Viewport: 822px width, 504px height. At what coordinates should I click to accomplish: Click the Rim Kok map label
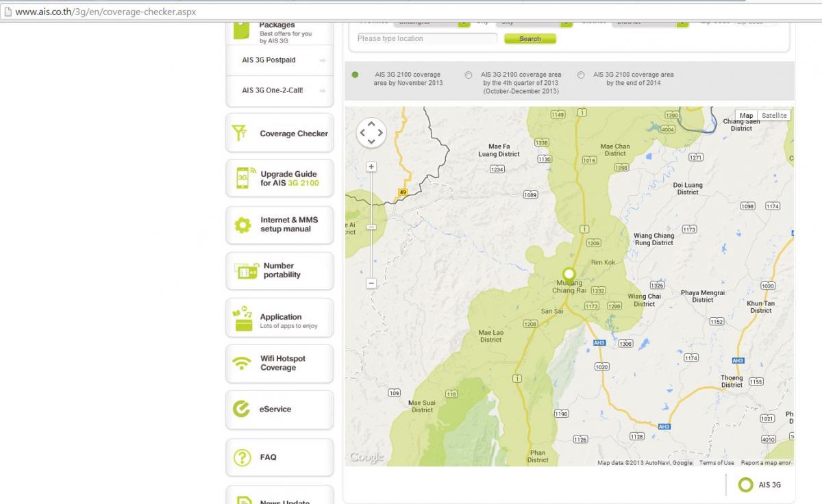click(x=603, y=262)
